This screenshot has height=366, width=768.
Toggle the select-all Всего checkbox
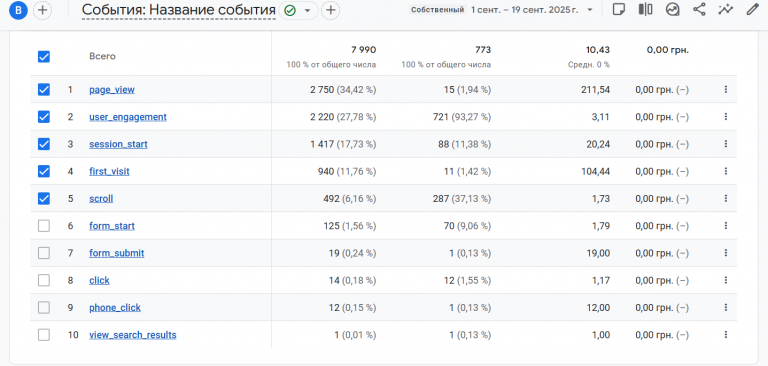pos(44,57)
